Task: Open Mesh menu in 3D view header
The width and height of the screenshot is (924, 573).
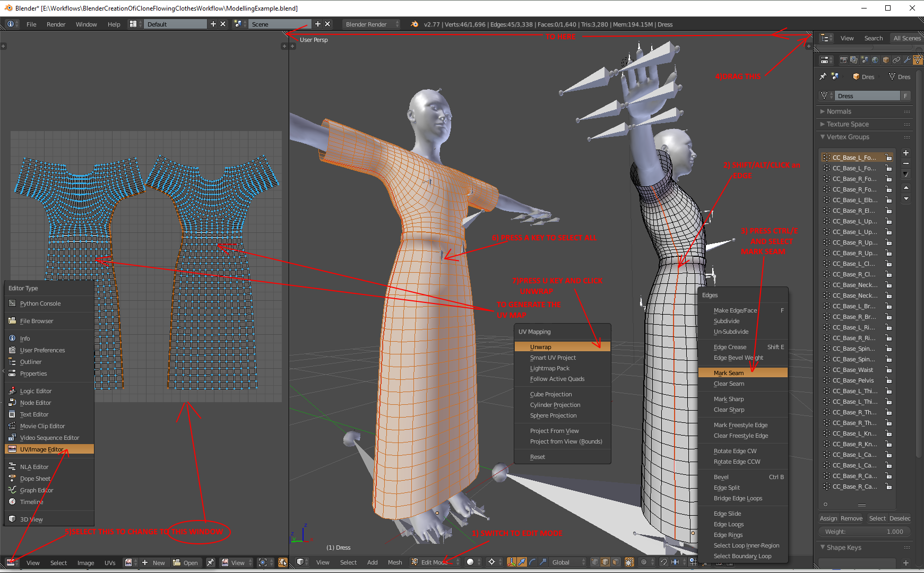Action: click(x=395, y=562)
